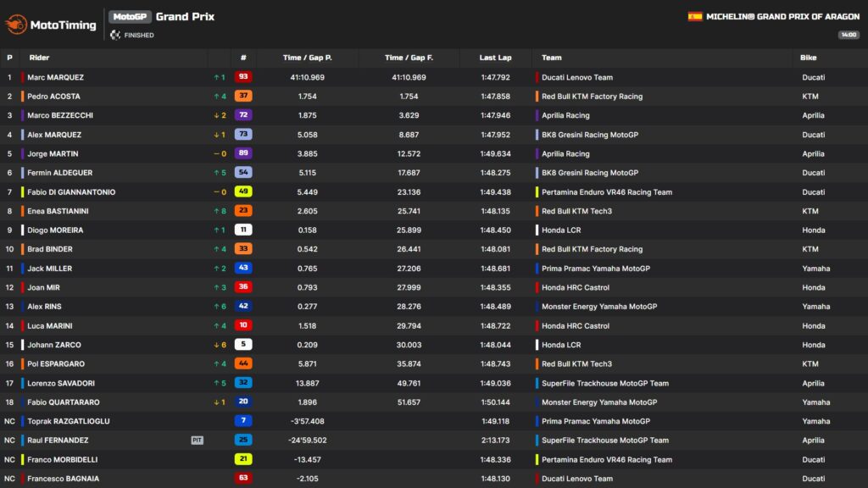Click number badge 25 of Raul Fernandez
868x488 pixels.
click(x=243, y=440)
